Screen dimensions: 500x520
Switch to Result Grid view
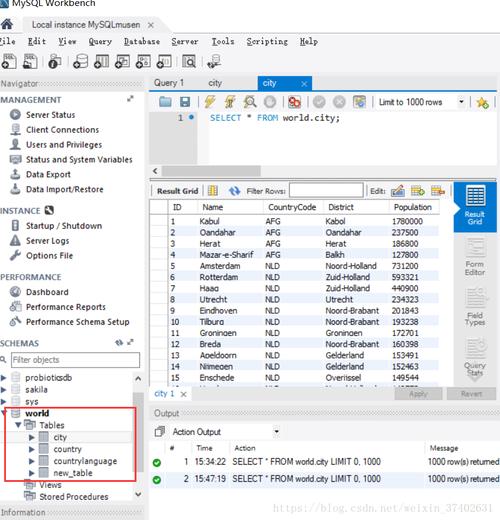point(475,207)
